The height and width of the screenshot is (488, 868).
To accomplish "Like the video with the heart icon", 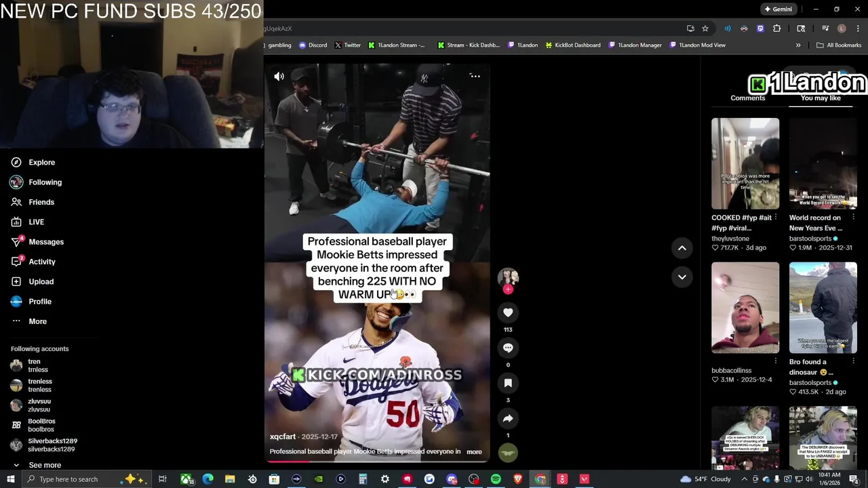I will (x=508, y=312).
